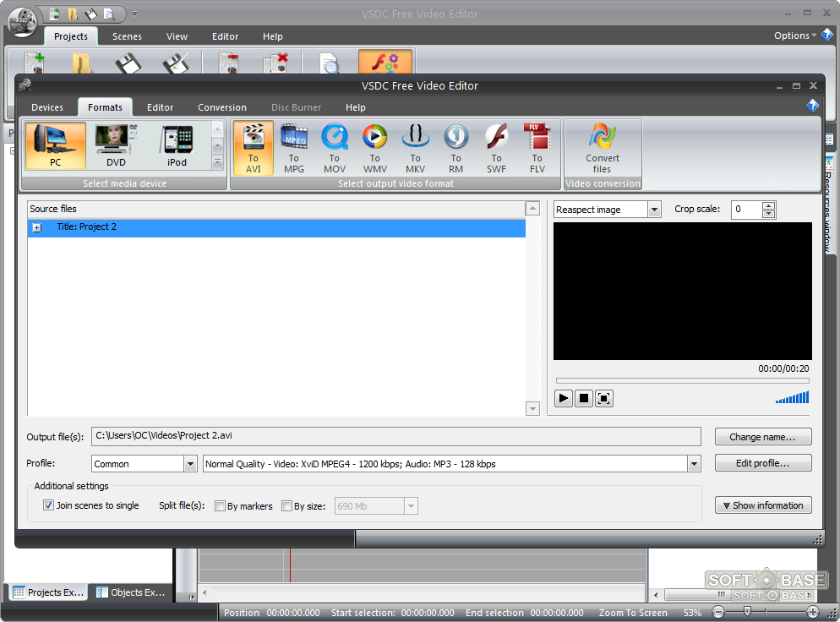
Task: Enable split files By size checkbox
Action: 286,505
